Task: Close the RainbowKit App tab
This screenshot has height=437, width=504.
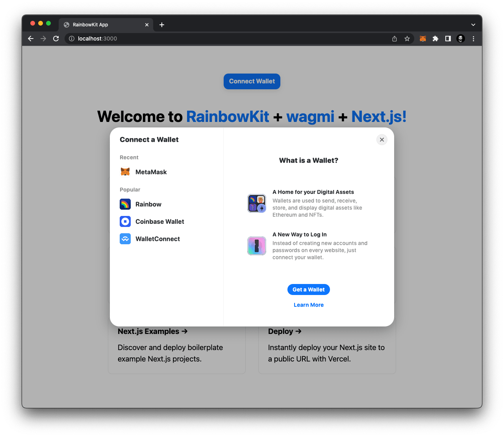Action: [x=147, y=25]
